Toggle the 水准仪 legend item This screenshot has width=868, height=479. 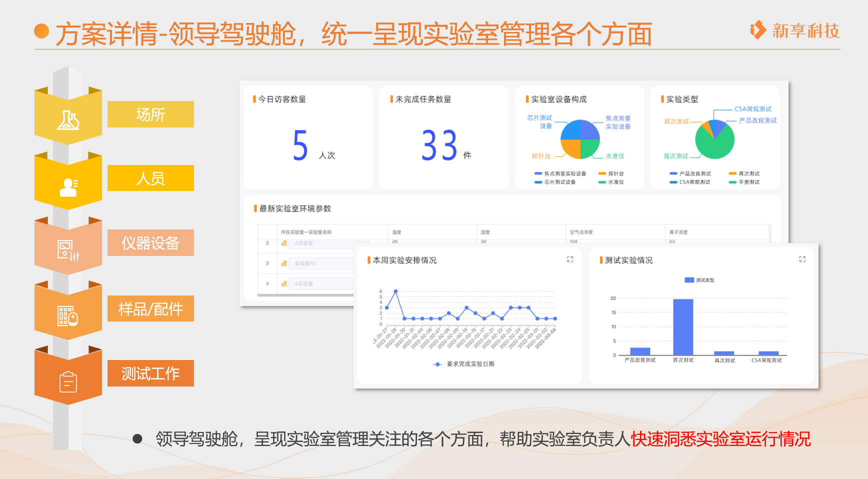[611, 182]
